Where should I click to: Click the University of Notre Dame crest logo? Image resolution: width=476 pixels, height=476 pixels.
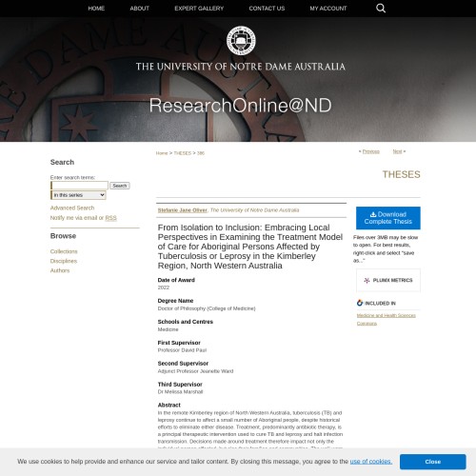(x=241, y=41)
